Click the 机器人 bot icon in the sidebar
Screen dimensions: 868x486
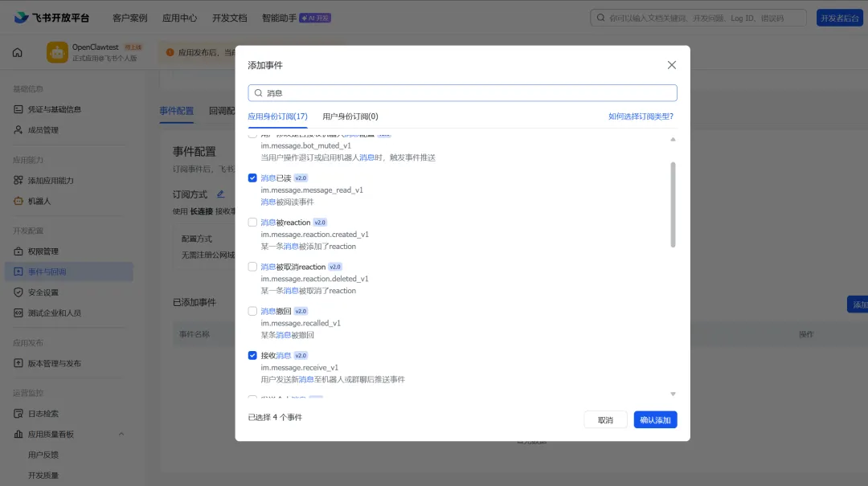point(18,201)
